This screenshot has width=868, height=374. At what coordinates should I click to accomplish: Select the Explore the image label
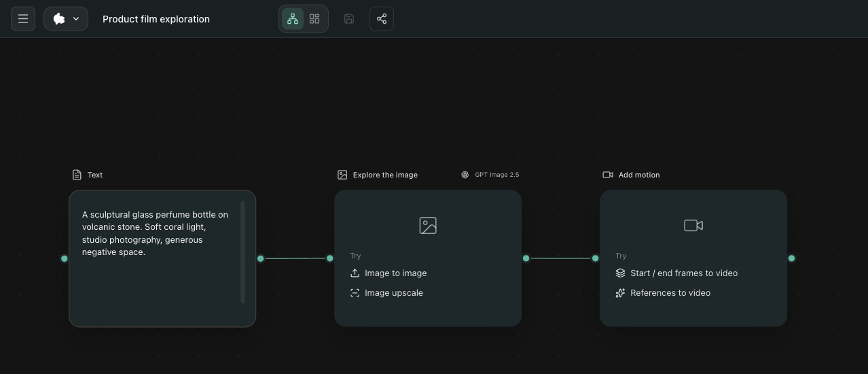tap(385, 175)
